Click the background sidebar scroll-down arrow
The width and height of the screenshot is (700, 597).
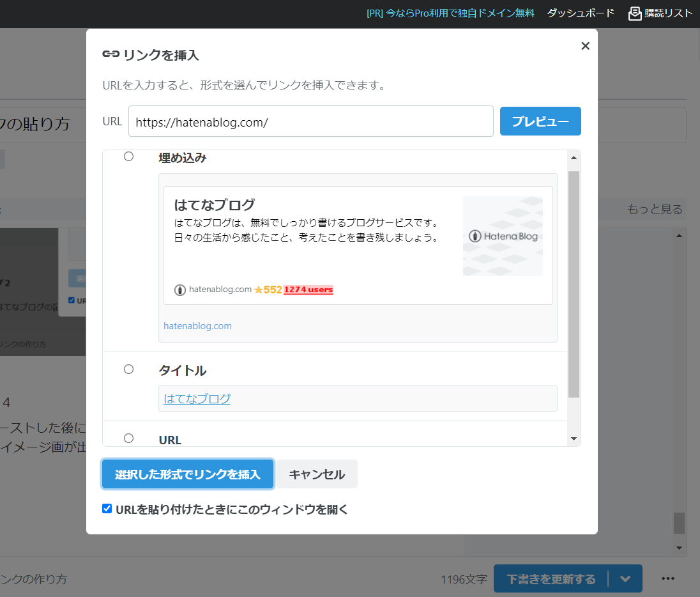(679, 548)
